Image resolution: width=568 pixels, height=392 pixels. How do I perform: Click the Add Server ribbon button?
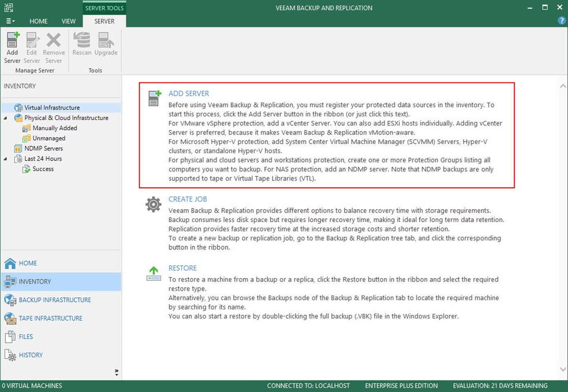[x=12, y=48]
